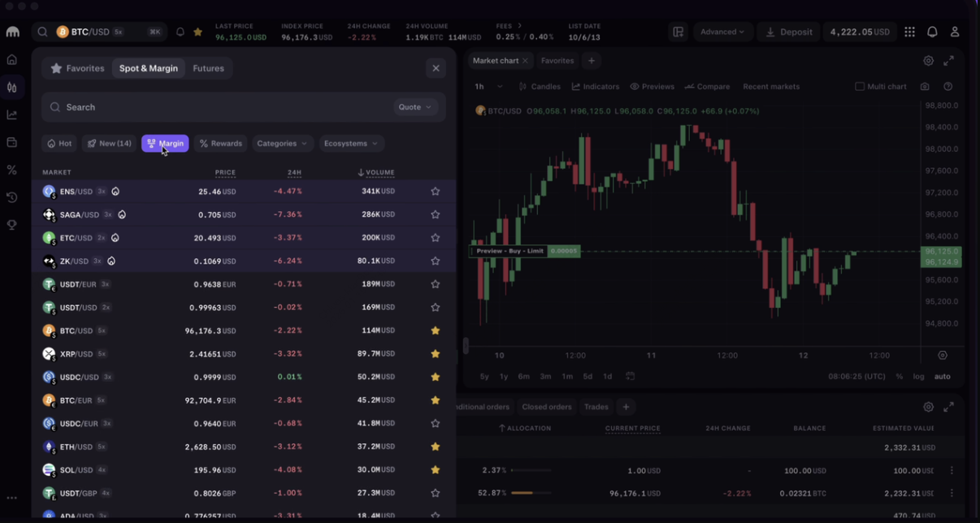Filter markets by Rewards
Screen dimensions: 980x523
[220, 144]
